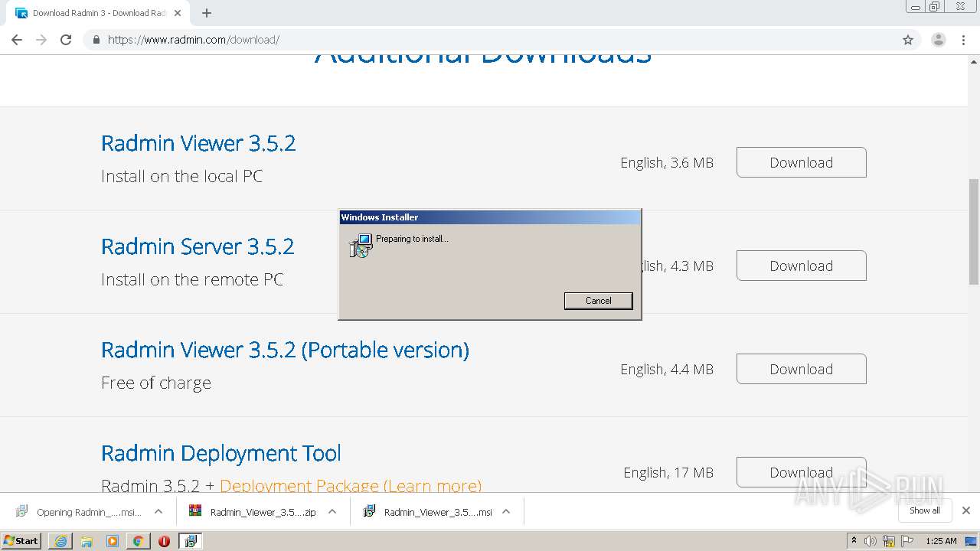Close the downloads bar

click(x=966, y=510)
